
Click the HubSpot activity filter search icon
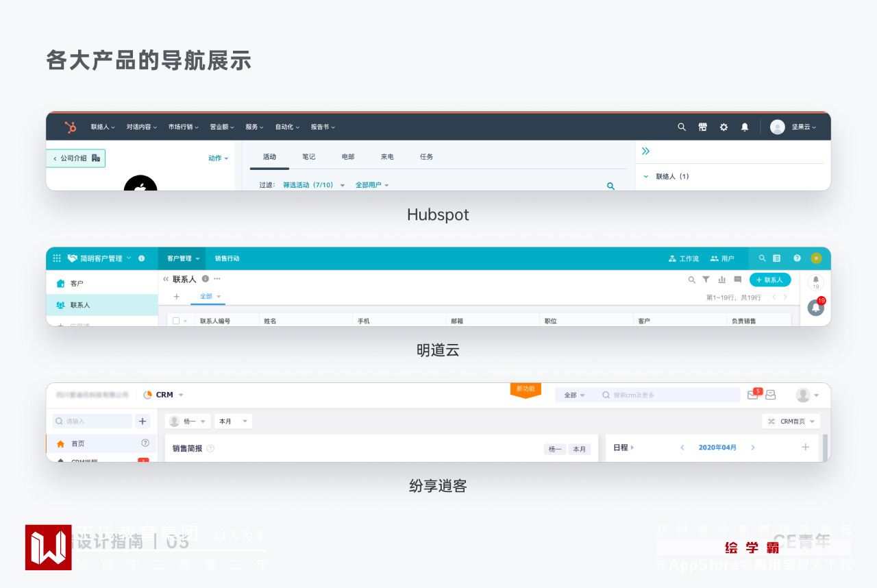(610, 186)
